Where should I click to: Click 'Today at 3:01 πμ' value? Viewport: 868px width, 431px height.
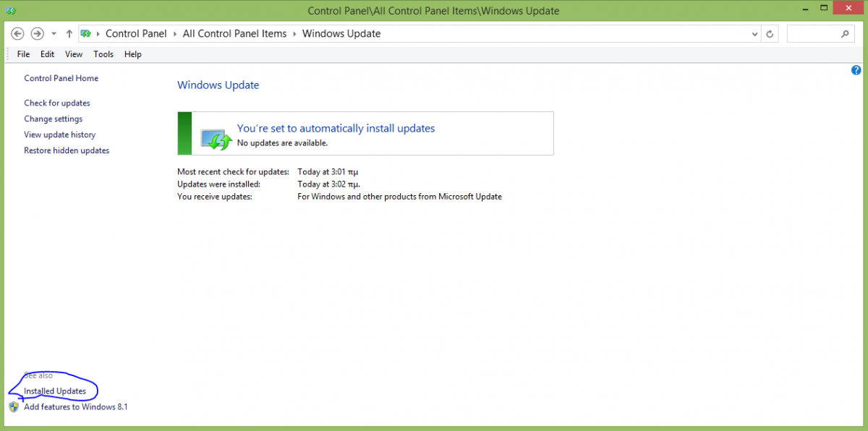328,172
